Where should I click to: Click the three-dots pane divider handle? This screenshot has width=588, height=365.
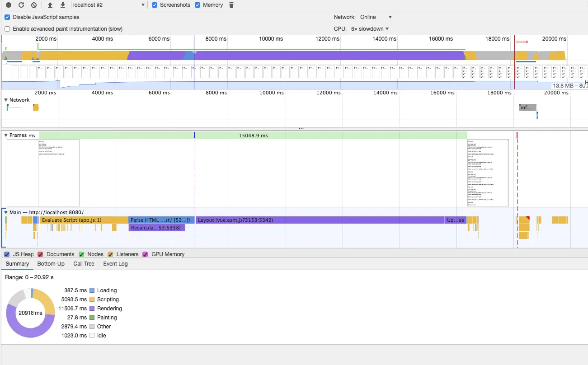[x=301, y=129]
